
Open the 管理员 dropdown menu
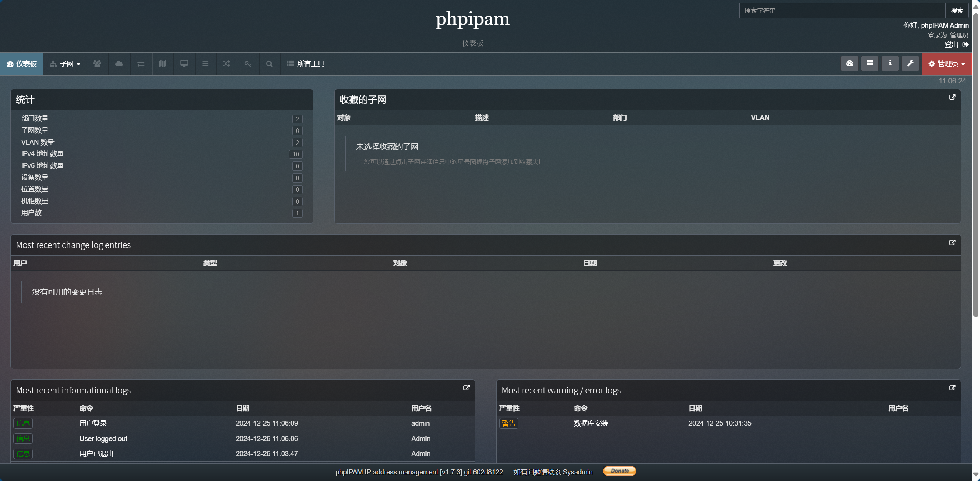point(947,63)
